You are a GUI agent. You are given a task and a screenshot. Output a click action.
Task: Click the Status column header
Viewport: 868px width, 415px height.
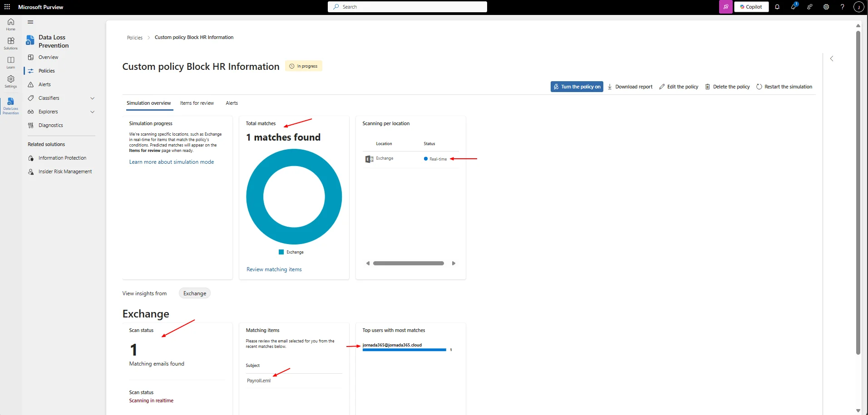click(429, 144)
